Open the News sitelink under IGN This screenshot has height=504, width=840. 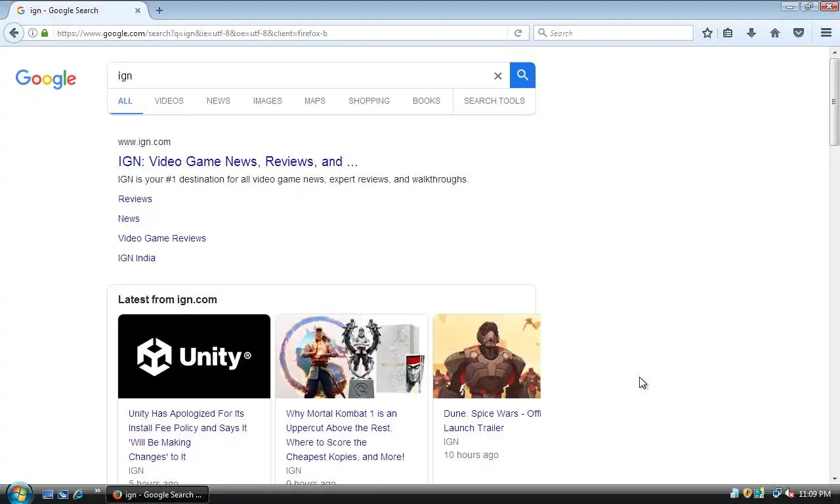click(129, 219)
